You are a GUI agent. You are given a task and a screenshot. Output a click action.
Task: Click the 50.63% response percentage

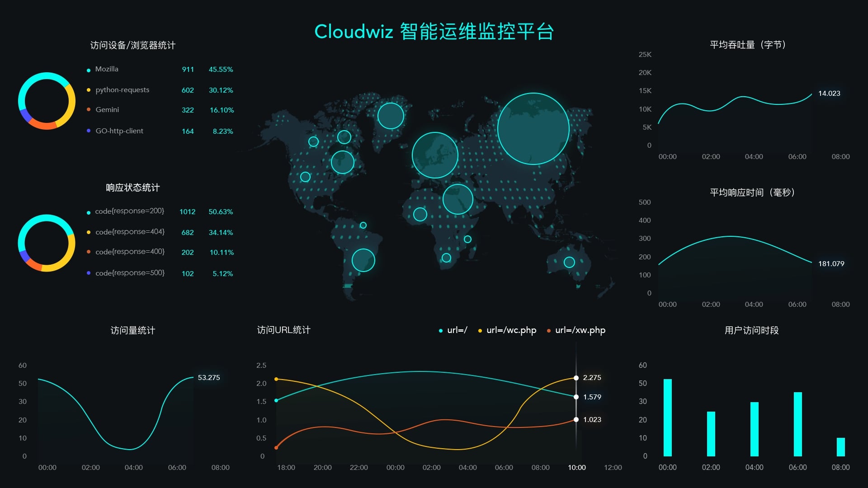(221, 212)
